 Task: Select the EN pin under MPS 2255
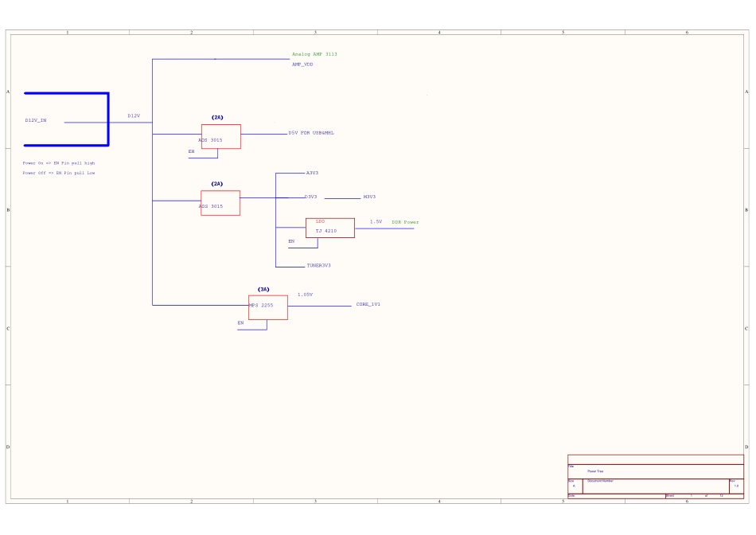coord(240,323)
